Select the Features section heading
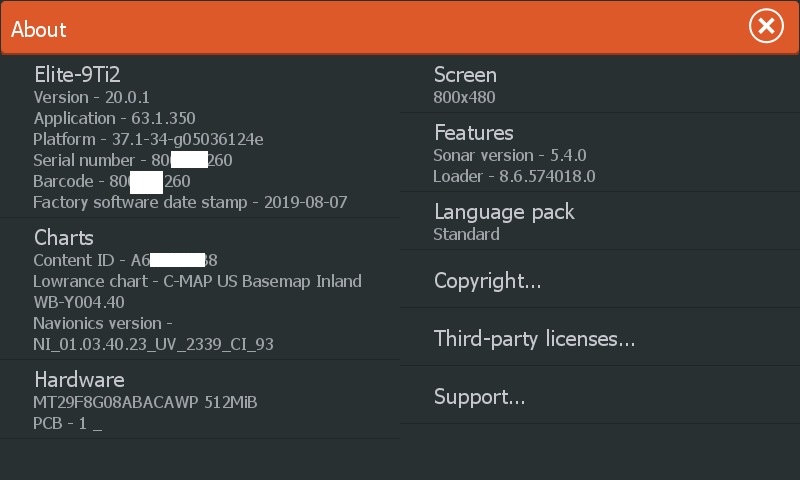 tap(473, 133)
